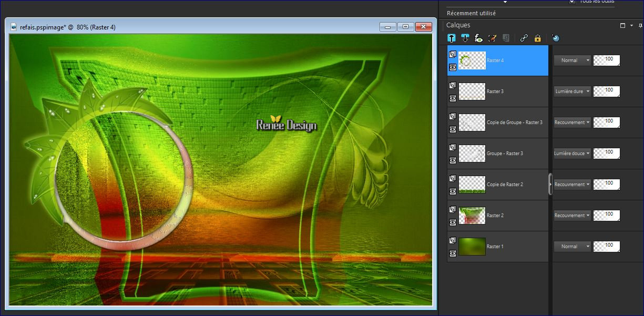Open Normal blend dropdown for Raster 1

(572, 247)
